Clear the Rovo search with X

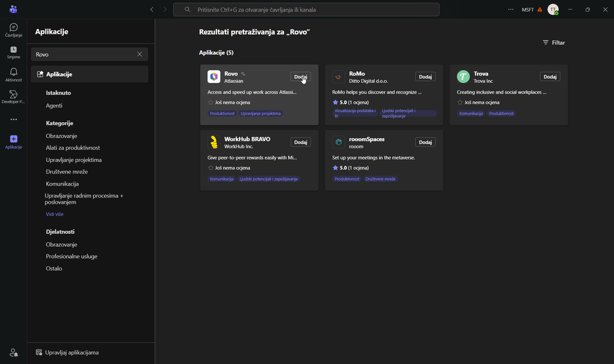pos(140,55)
